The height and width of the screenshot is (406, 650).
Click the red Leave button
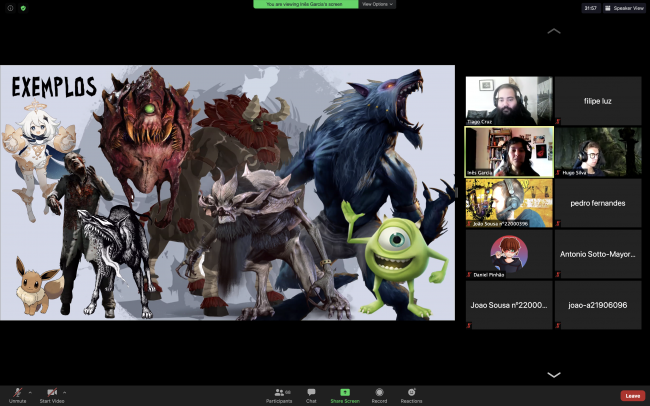(x=632, y=396)
